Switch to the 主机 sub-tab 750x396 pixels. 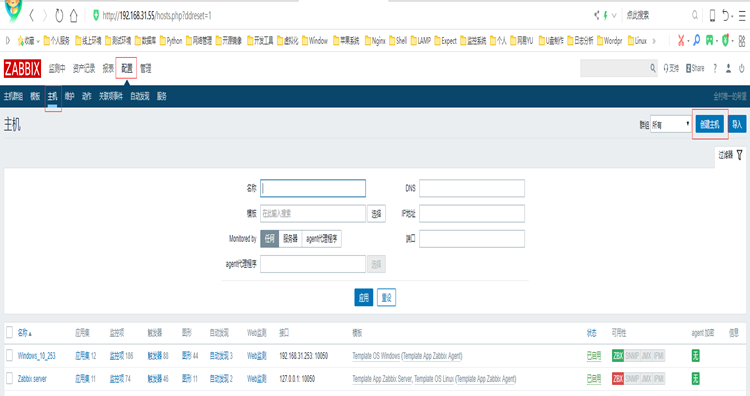click(53, 97)
